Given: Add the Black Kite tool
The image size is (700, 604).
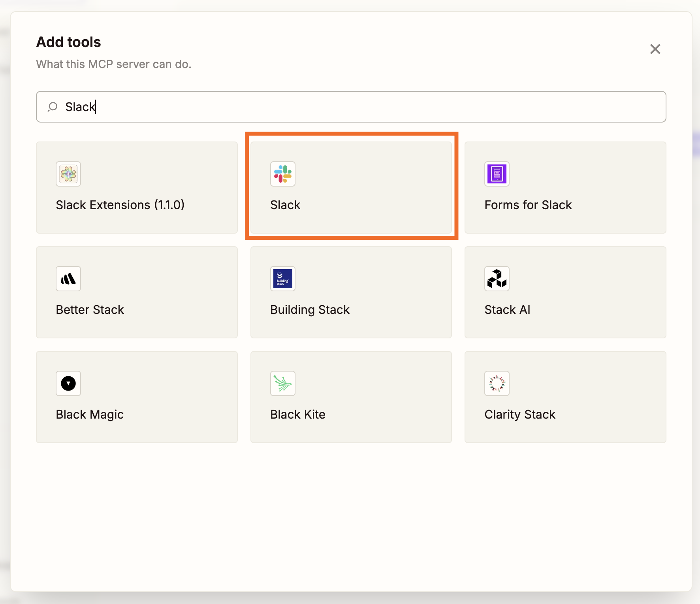Looking at the screenshot, I should tap(351, 397).
